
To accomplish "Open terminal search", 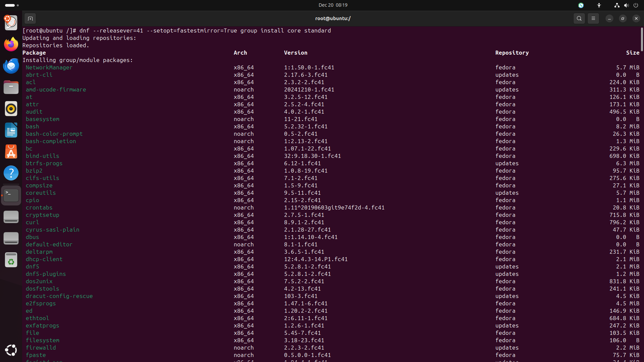I will (579, 18).
